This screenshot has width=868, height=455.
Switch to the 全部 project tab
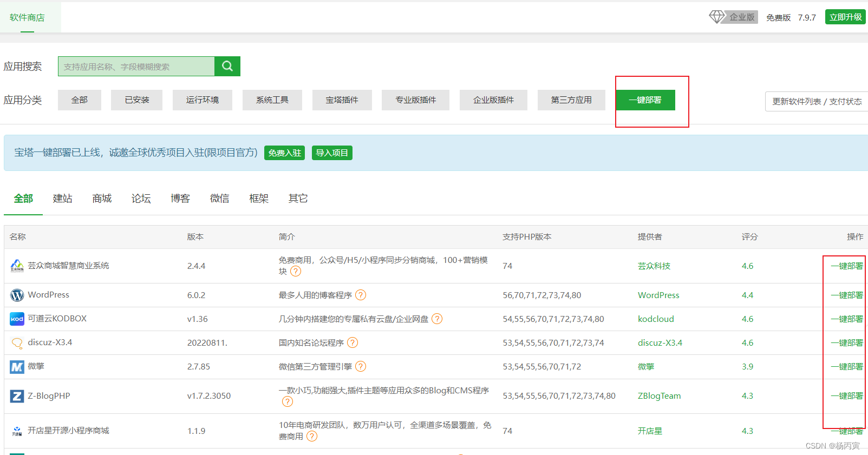[x=23, y=199]
